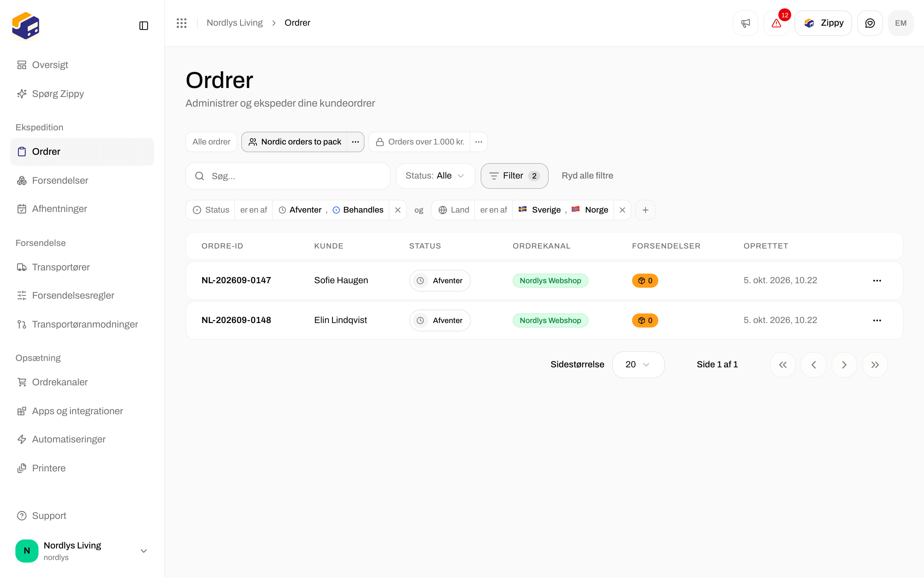
Task: Open Oversigt in the sidebar
Action: point(82,65)
